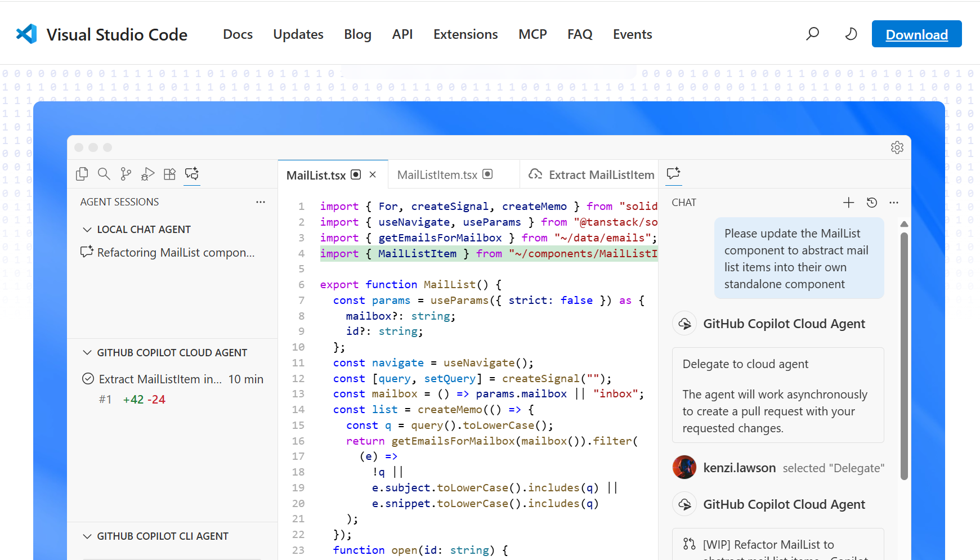Click the highlighted "import { MailListItem }" code line
The width and height of the screenshot is (980, 560).
point(489,253)
